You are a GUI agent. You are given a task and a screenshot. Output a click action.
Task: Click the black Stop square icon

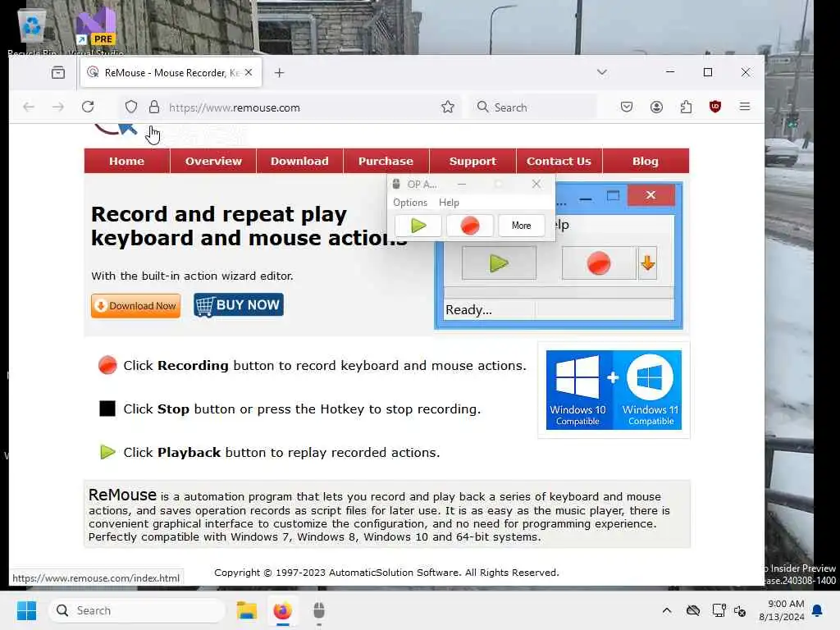(x=107, y=409)
